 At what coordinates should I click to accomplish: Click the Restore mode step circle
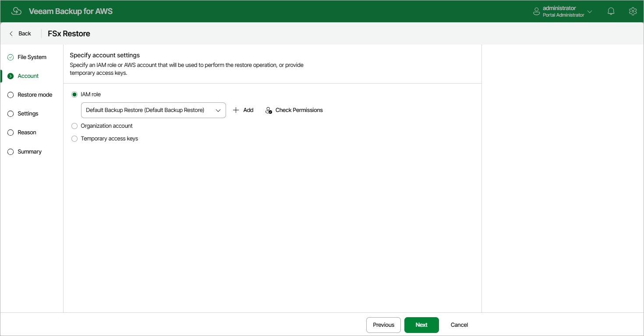pos(11,95)
